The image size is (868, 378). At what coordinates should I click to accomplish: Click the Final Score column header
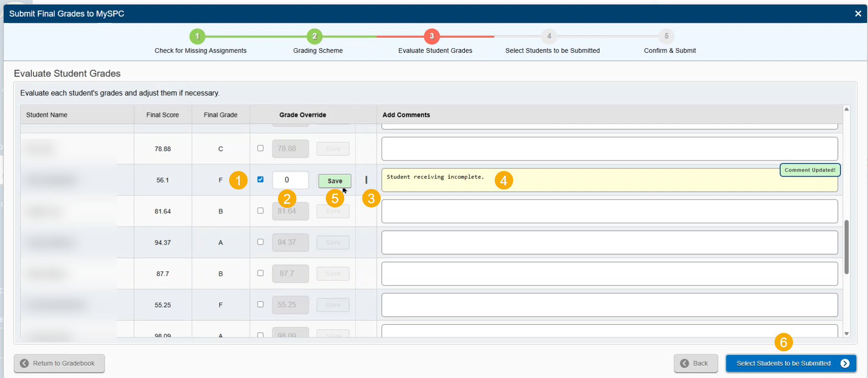tap(162, 115)
